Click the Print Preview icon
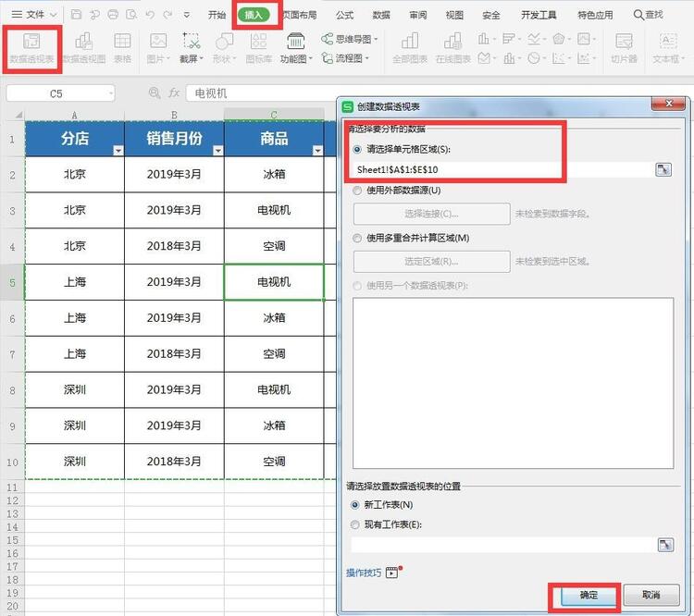 coord(131,15)
